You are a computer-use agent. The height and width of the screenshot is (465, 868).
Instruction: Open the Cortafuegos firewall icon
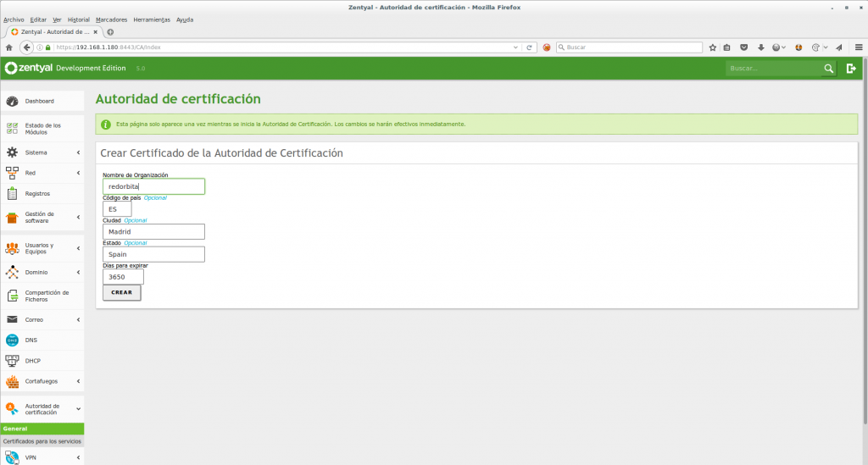pyautogui.click(x=12, y=381)
